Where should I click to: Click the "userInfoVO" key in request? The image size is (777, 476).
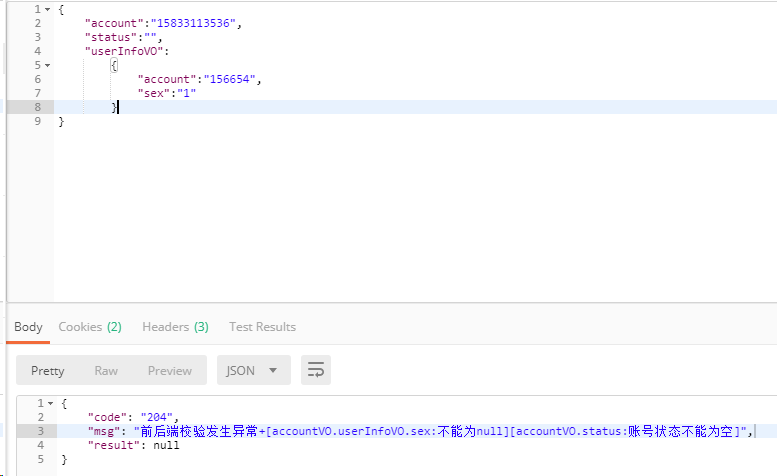pos(124,51)
